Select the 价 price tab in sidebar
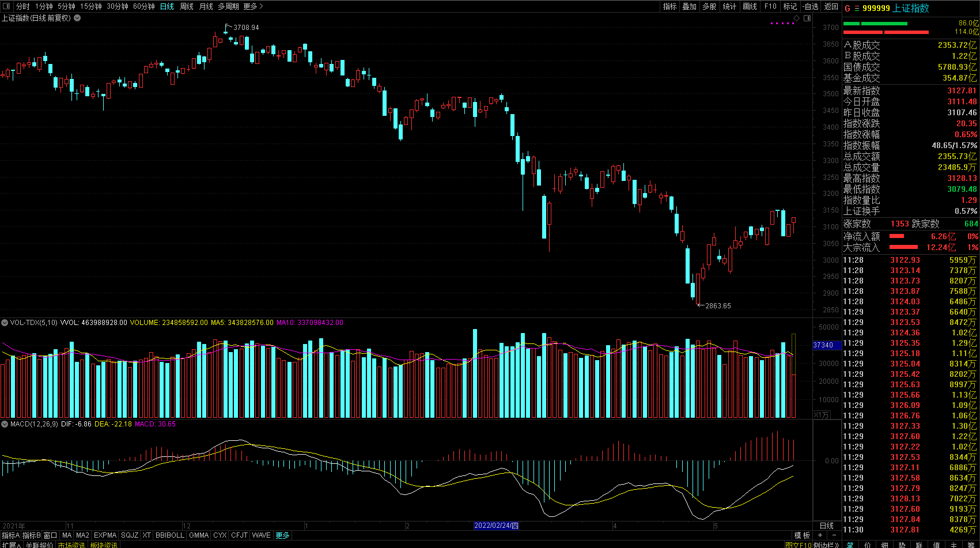Screen dimensions: 980x548 pyautogui.click(x=868, y=545)
